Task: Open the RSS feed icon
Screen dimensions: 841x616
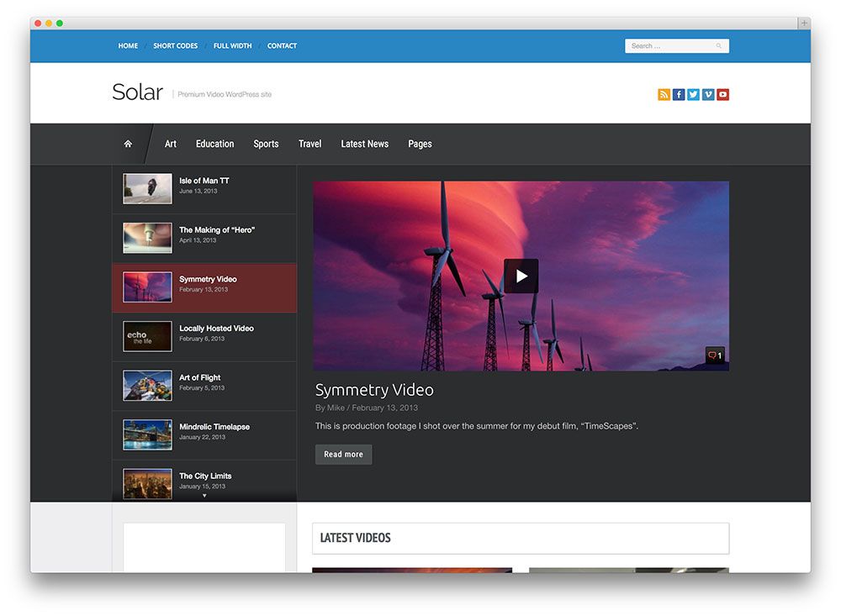Action: tap(664, 94)
